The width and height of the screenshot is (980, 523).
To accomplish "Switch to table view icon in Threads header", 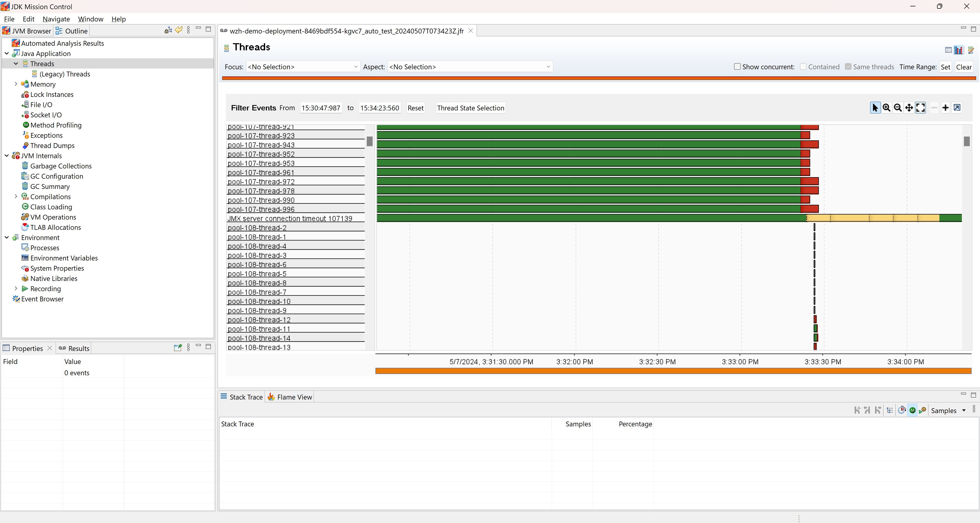I will pos(948,50).
